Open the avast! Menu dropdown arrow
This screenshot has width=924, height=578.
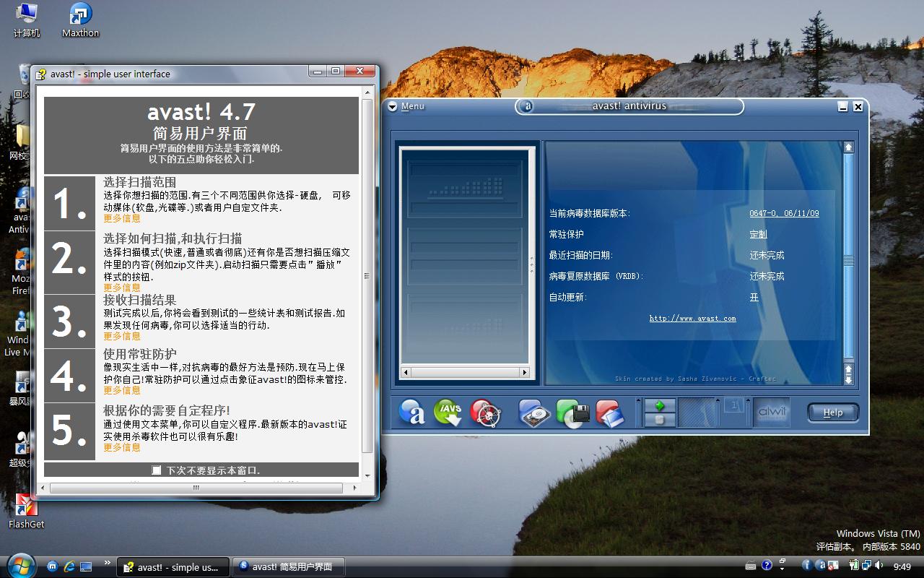tap(393, 107)
